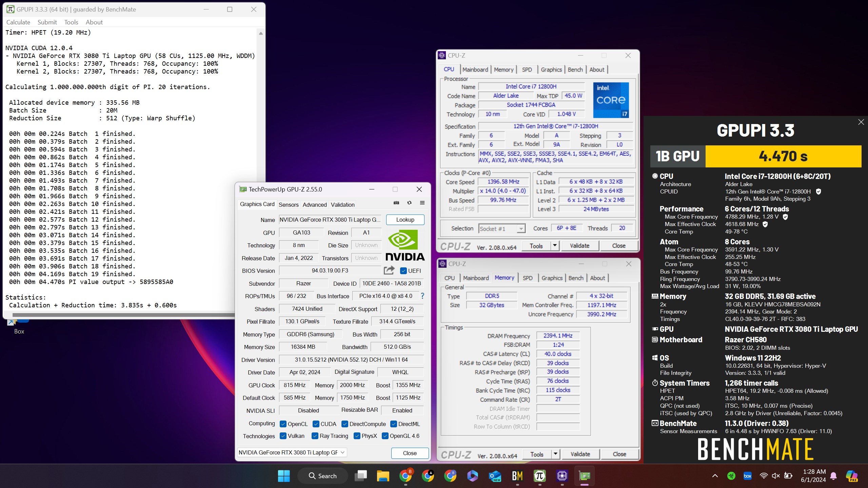Click the GPU-Z screenshot camera icon

[x=396, y=203]
